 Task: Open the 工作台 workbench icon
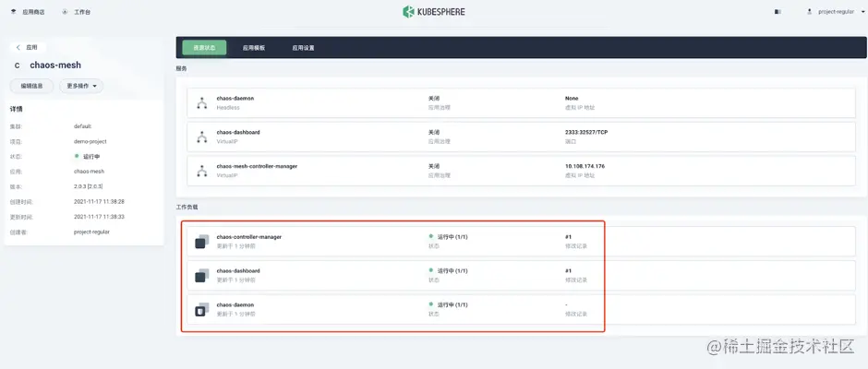pos(66,12)
